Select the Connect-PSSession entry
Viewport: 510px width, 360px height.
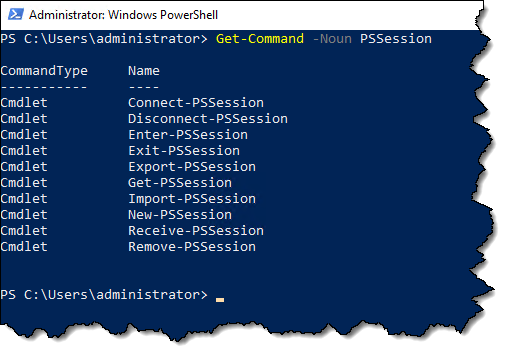[x=196, y=103]
